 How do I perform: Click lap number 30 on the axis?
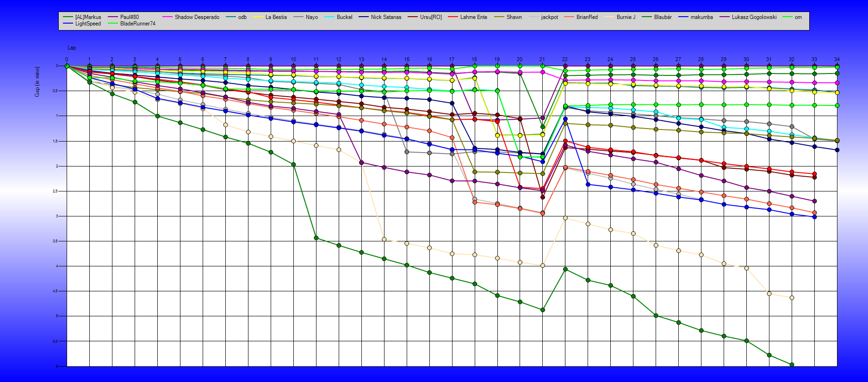(746, 59)
